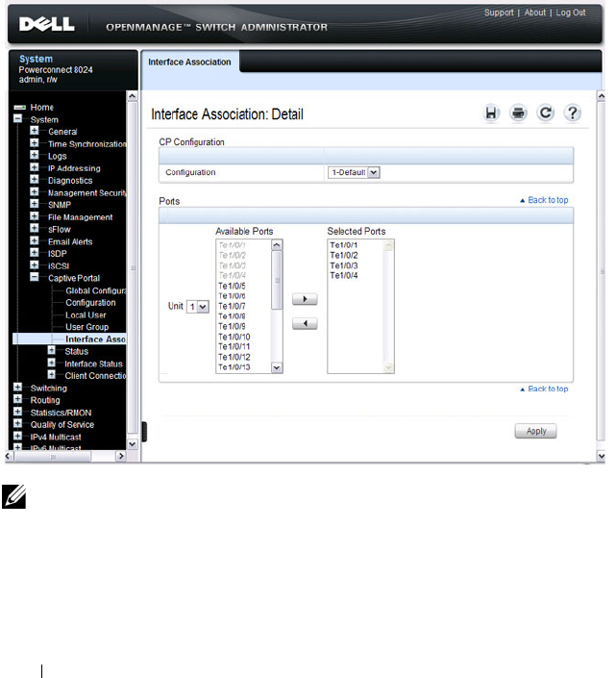Select Te1/0/13 in Available Ports
The image size is (616, 678).
tap(234, 367)
